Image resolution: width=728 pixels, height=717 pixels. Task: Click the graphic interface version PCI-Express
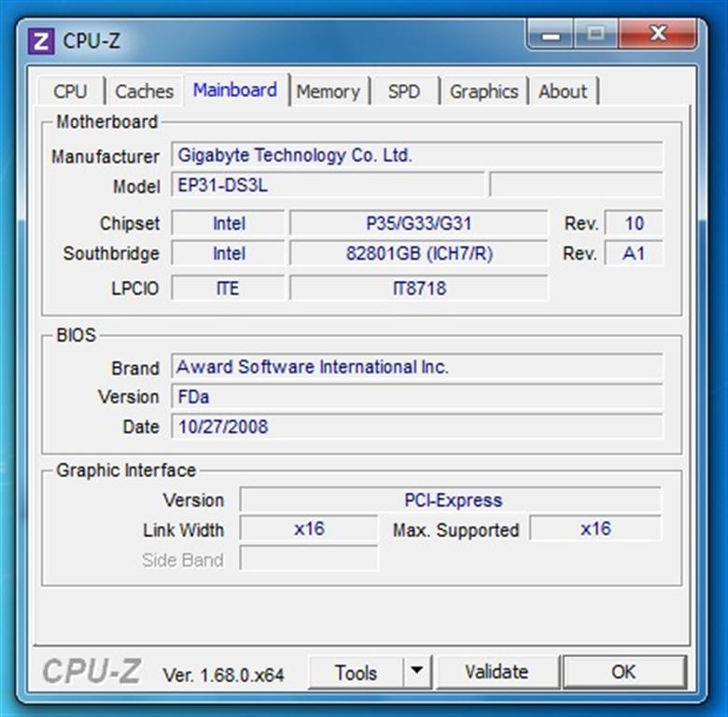tap(451, 500)
